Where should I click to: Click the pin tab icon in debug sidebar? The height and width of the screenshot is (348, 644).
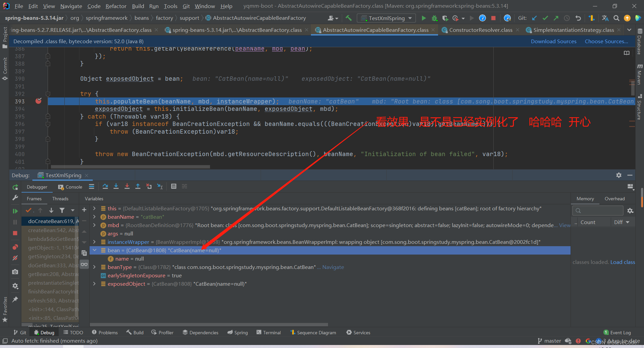click(15, 299)
